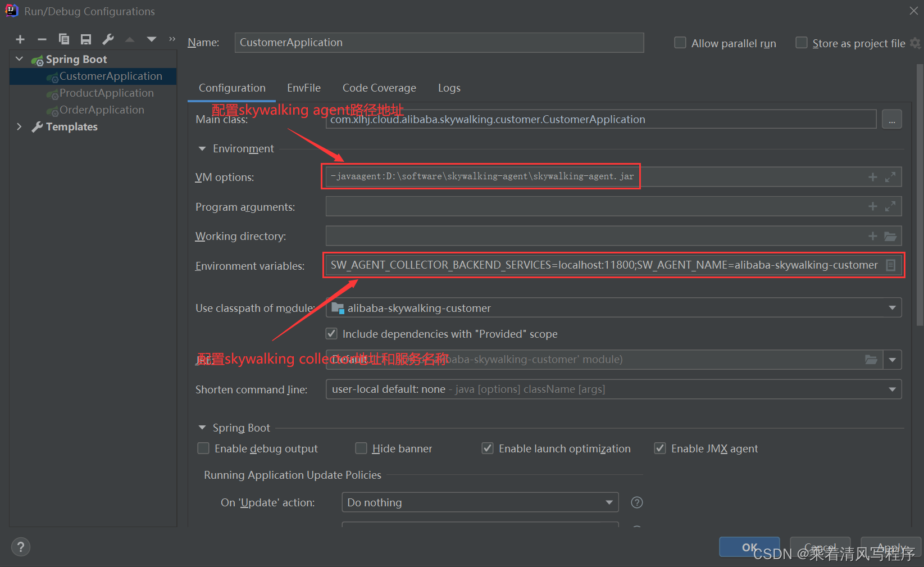The width and height of the screenshot is (924, 567).
Task: Insert macro in Program arguments field
Action: [x=873, y=206]
